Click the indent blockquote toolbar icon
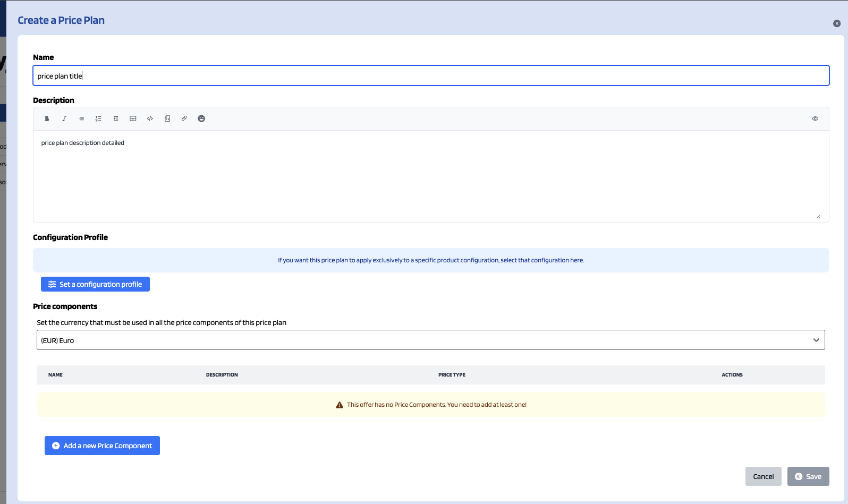 tap(116, 118)
